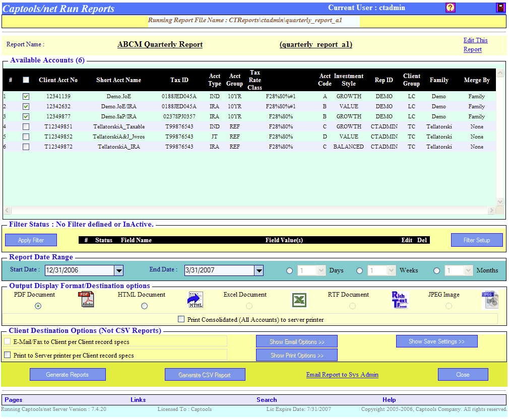Click the help question mark icon
Screen dimensions: 510x420
(451, 8)
